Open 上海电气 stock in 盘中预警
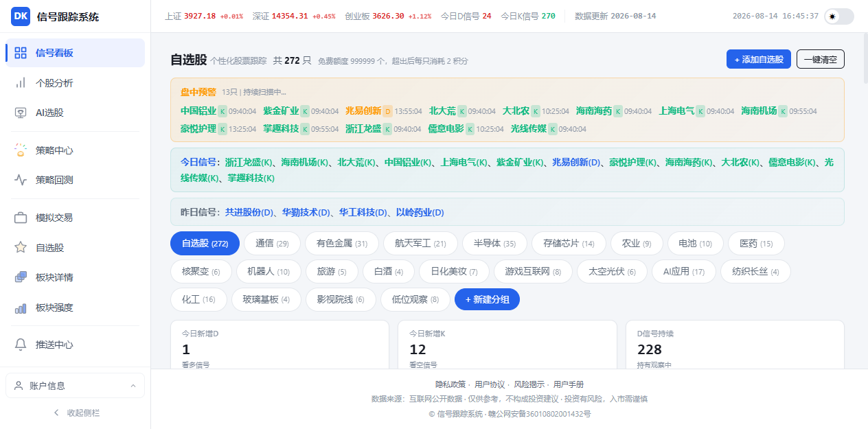The image size is (868, 429). 676,111
